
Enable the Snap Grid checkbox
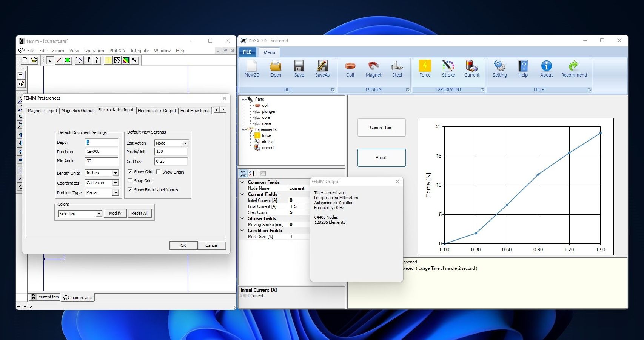[130, 181]
